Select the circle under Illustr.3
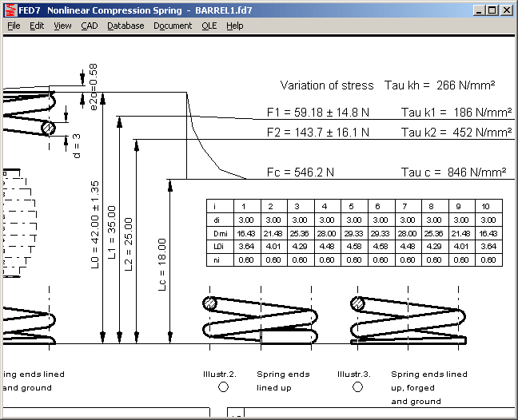The height and width of the screenshot is (420, 518). [359, 386]
